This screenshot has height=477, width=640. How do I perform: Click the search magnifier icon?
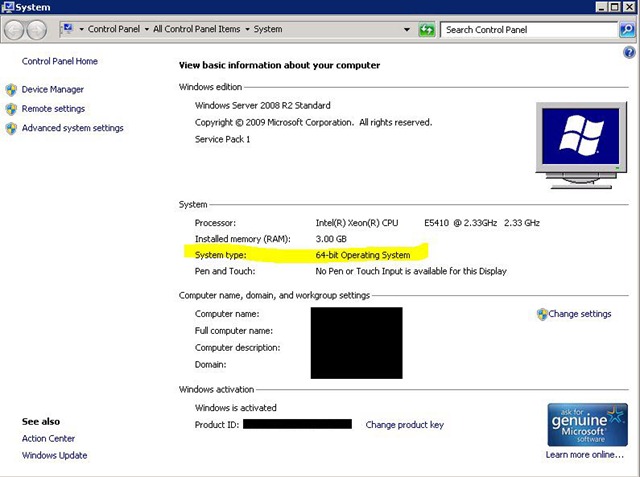(x=627, y=29)
